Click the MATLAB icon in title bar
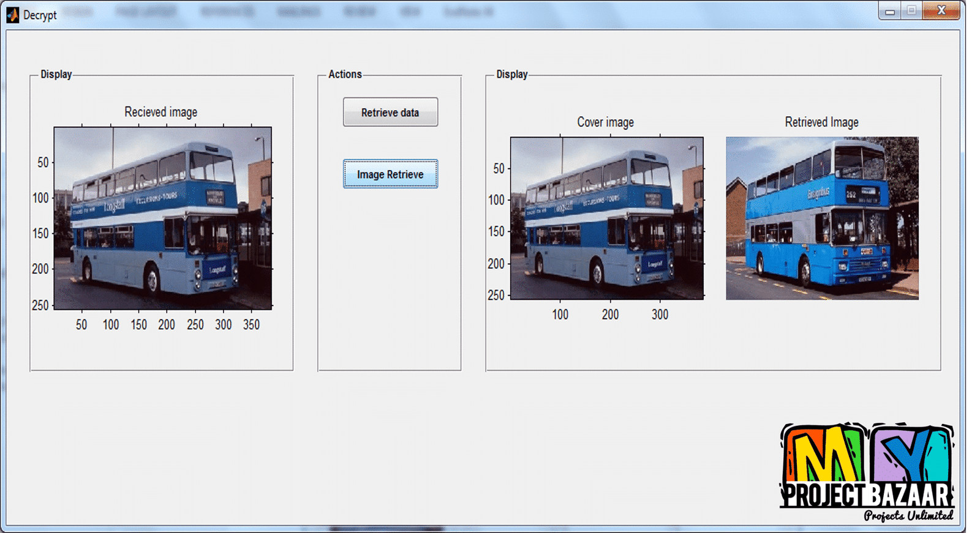Screen dimensions: 980x533 12,14
